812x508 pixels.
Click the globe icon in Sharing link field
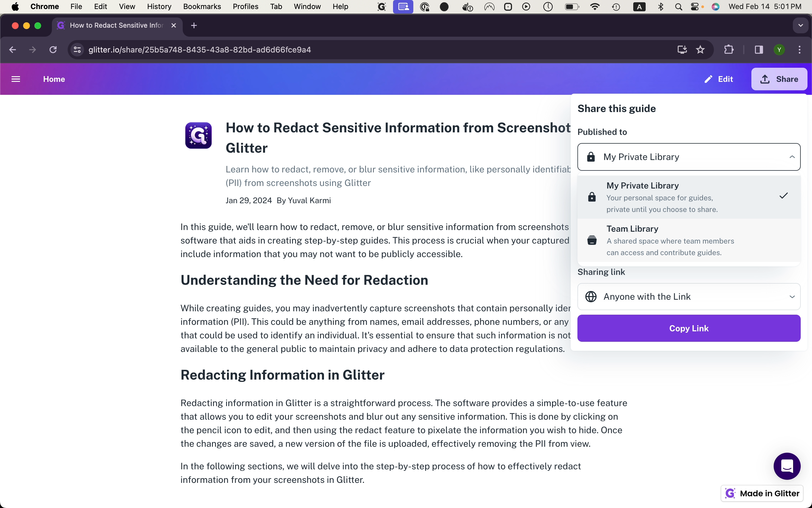click(591, 297)
